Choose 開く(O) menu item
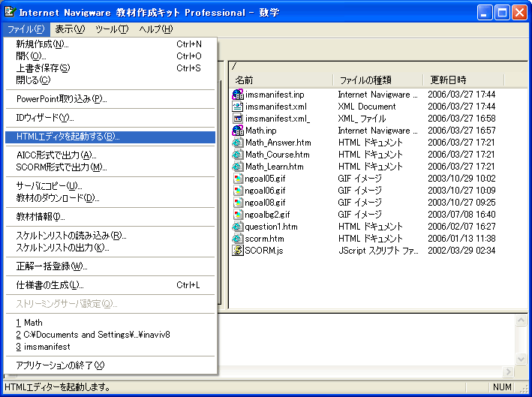Screen dimensions: 532x397 tap(110, 56)
